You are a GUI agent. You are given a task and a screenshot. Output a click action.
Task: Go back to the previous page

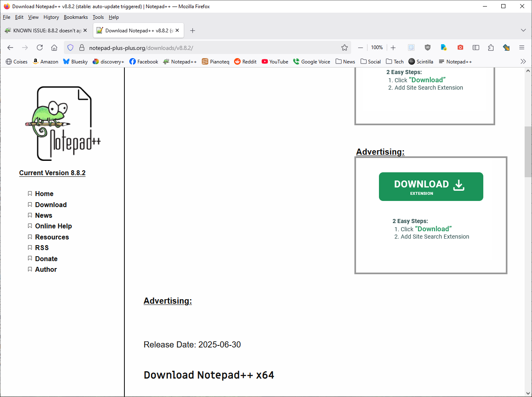[10, 47]
